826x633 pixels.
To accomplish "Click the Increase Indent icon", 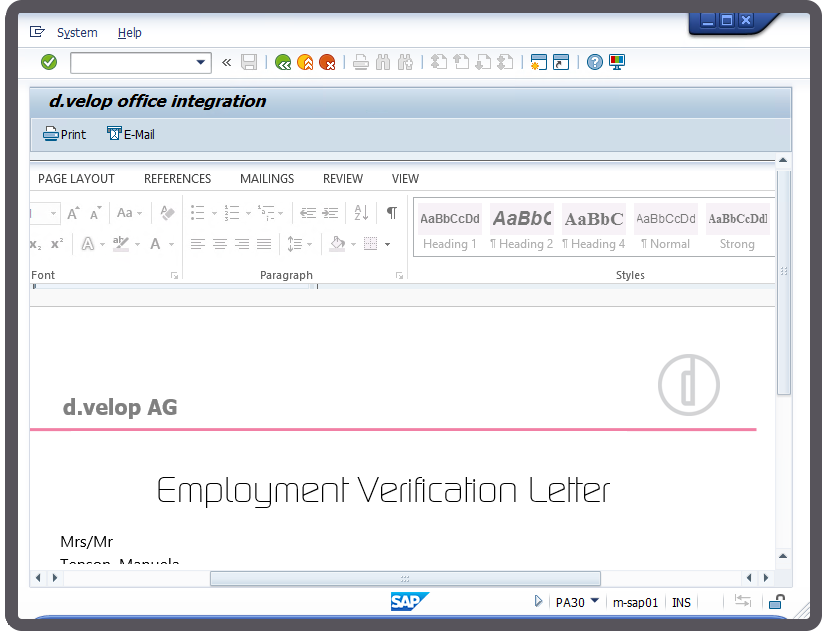I will coord(330,213).
